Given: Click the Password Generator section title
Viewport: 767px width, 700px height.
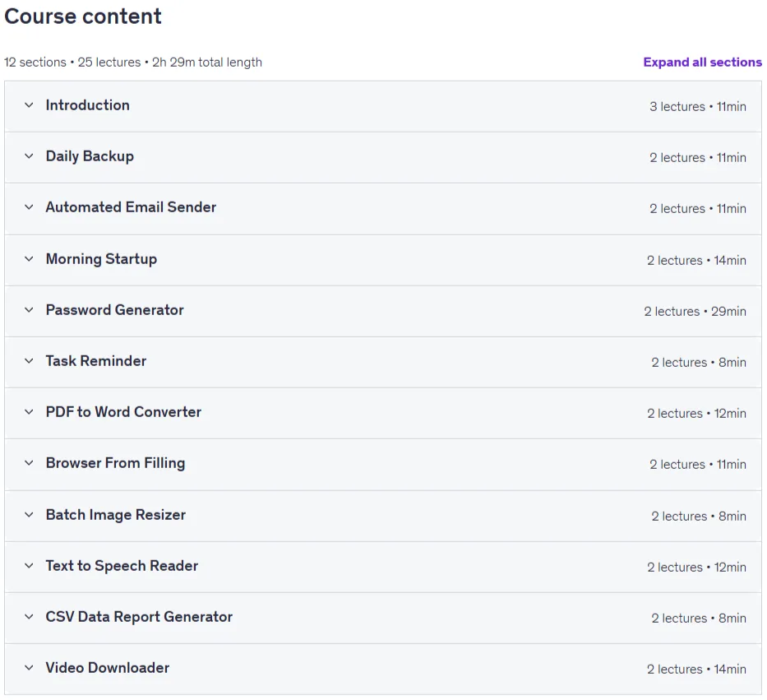Looking at the screenshot, I should [x=115, y=310].
